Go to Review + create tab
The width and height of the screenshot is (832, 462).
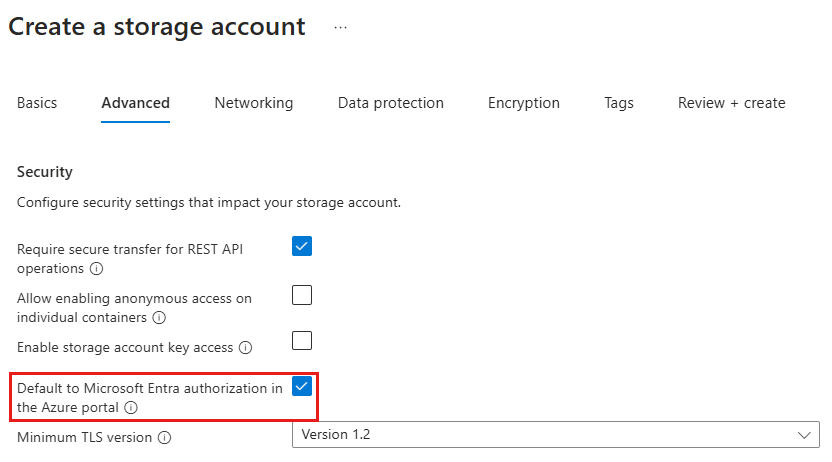732,103
